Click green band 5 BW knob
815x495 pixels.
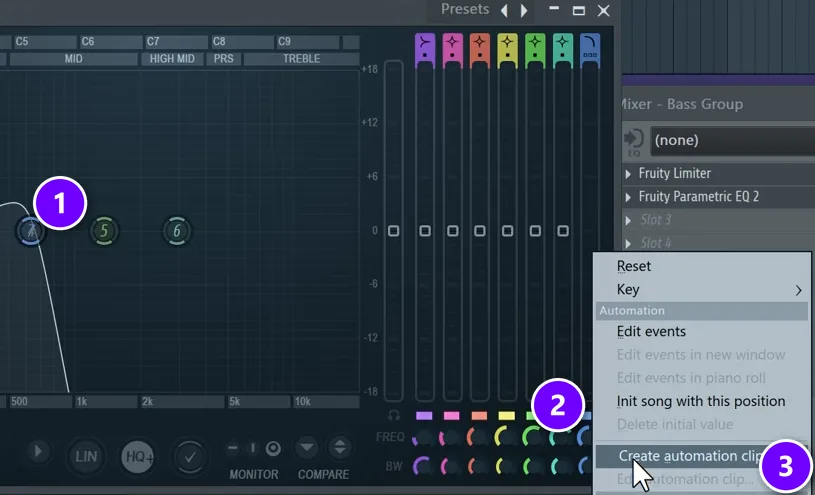[x=533, y=466]
